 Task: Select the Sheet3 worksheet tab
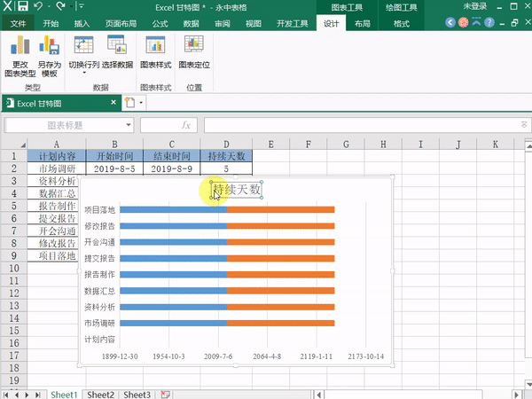tap(137, 395)
